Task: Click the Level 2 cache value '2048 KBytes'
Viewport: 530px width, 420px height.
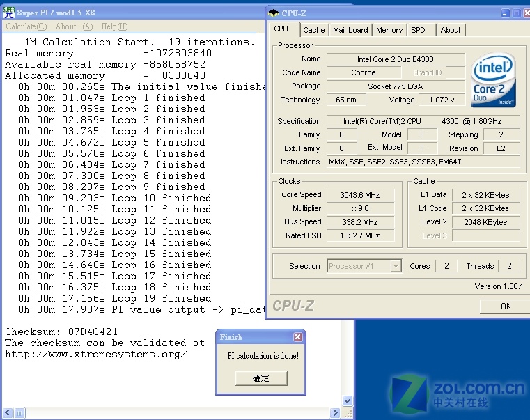Action: (485, 222)
